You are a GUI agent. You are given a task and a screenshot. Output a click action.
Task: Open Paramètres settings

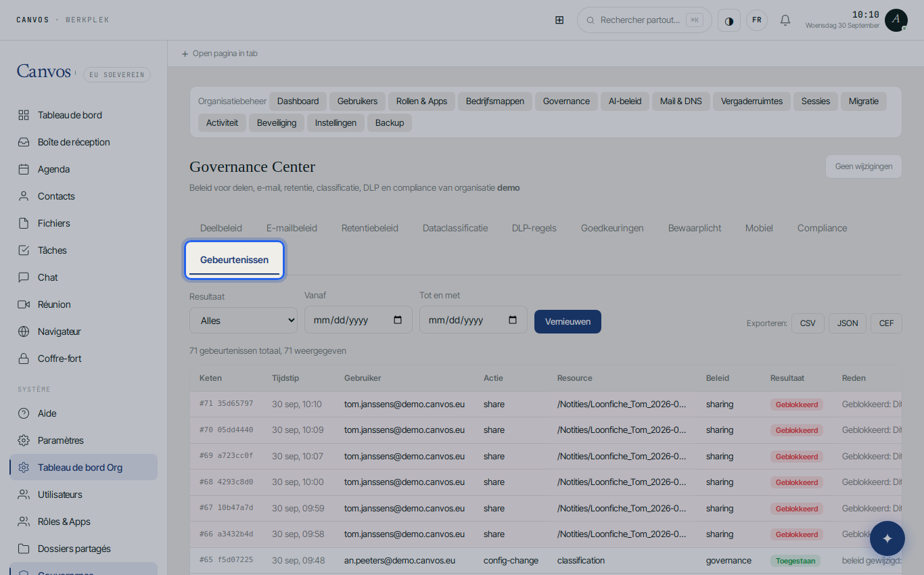point(84,440)
